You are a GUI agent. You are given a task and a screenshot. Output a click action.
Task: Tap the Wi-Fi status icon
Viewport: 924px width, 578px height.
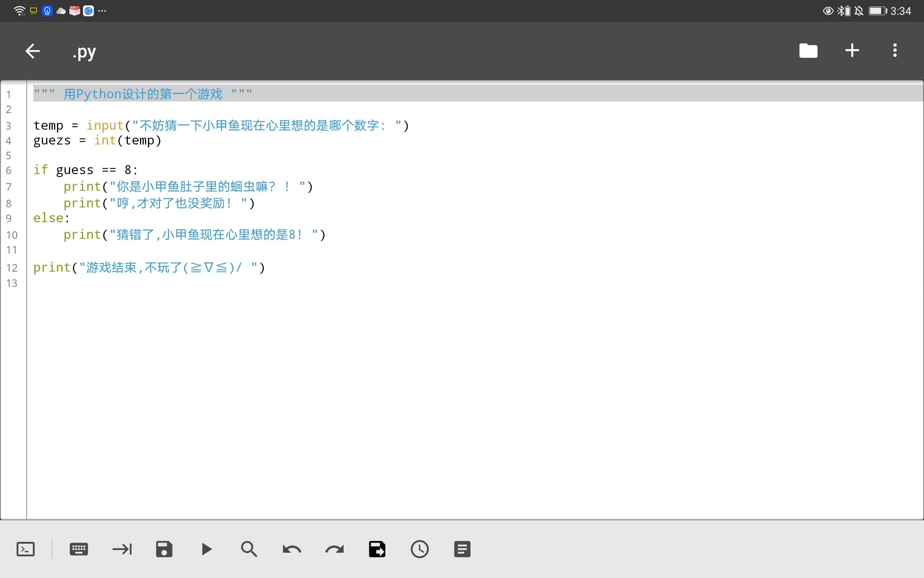pyautogui.click(x=19, y=11)
